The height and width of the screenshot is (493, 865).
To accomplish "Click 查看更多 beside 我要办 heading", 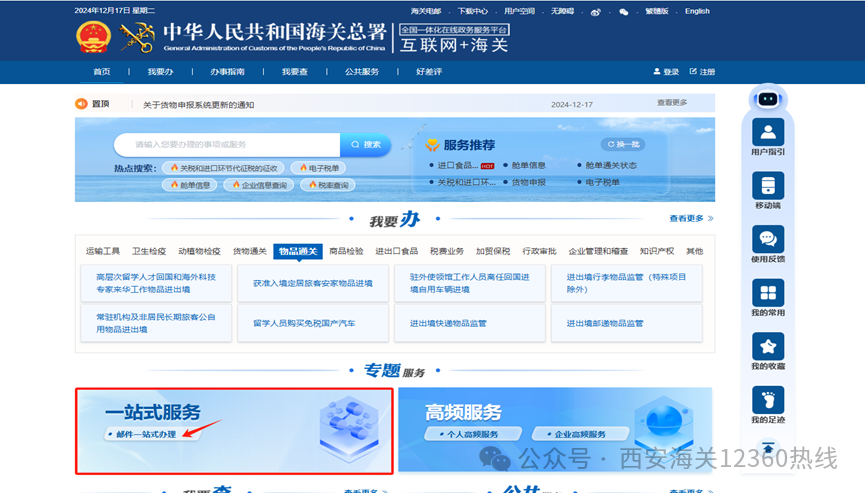I will click(x=691, y=218).
